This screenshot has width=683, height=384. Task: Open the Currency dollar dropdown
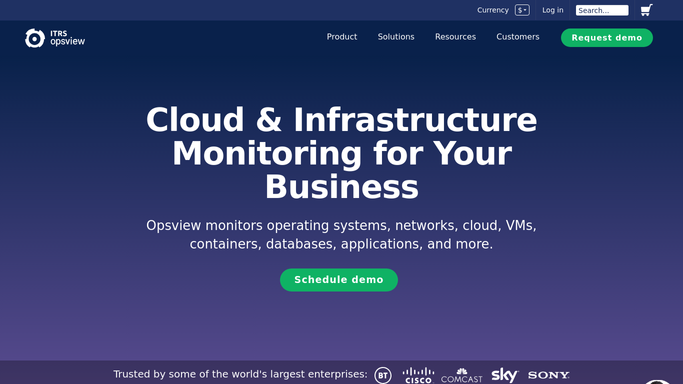point(522,10)
